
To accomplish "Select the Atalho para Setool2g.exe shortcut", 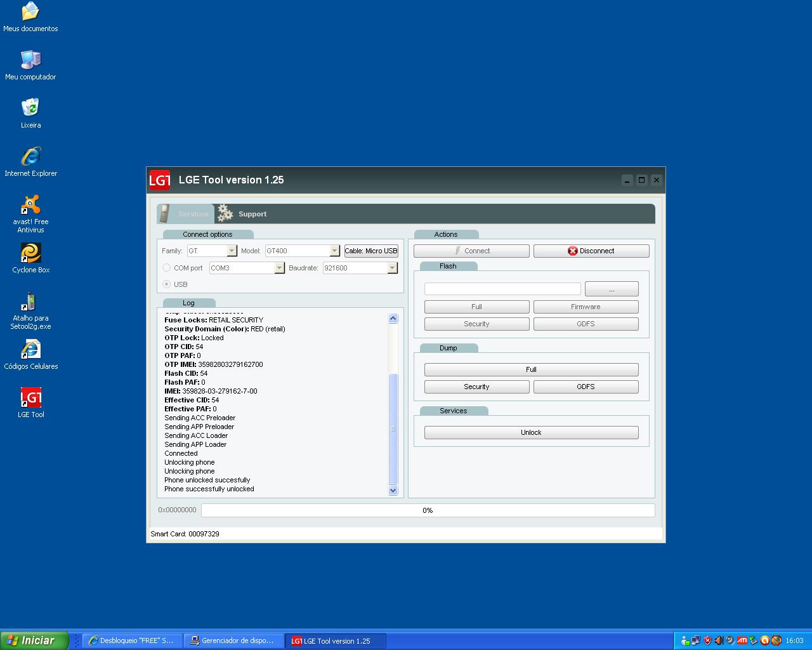I will point(30,310).
